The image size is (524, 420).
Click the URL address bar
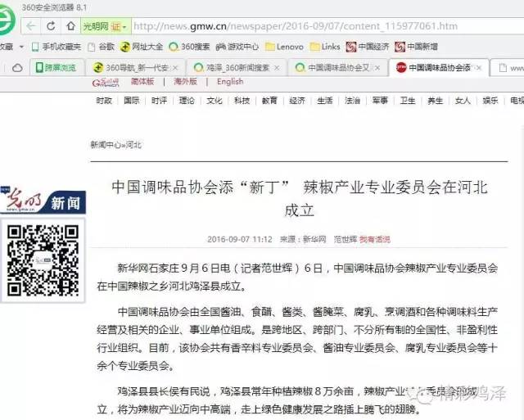pyautogui.click(x=327, y=26)
